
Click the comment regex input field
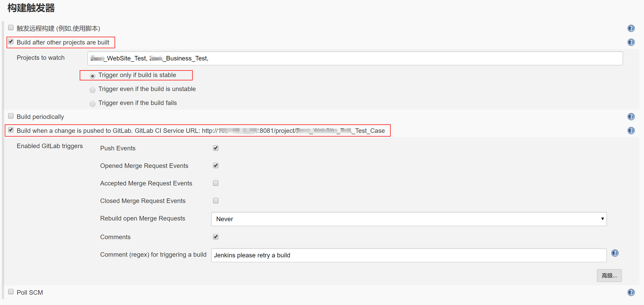pos(409,255)
